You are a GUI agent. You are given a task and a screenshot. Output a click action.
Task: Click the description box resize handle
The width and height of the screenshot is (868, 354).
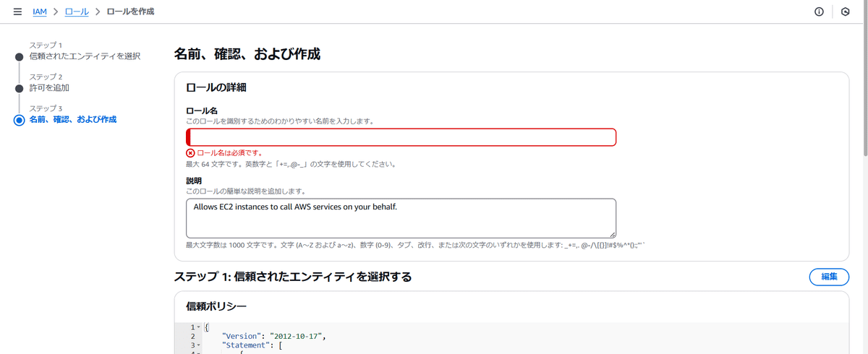pyautogui.click(x=612, y=233)
